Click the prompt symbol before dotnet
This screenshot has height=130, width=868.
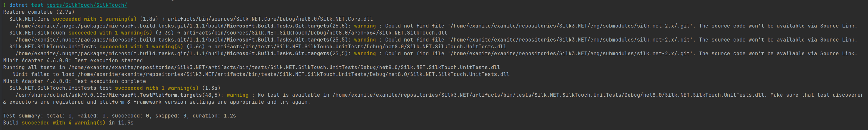[4, 5]
